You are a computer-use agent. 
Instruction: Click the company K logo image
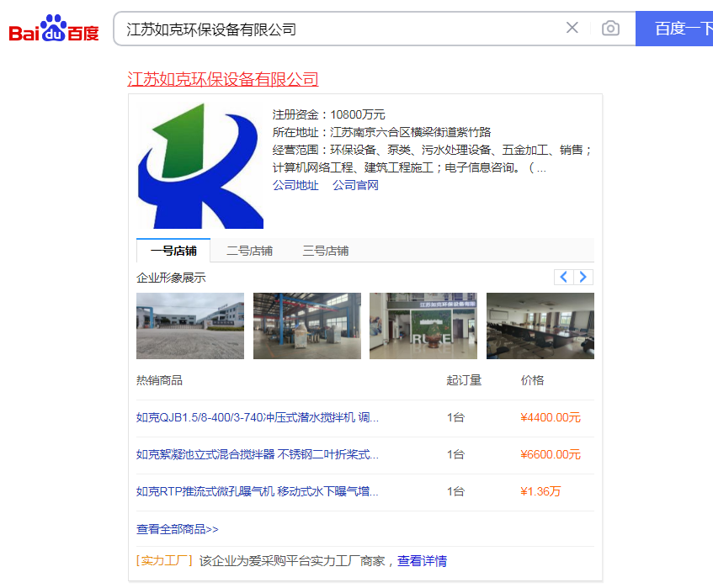tap(200, 166)
